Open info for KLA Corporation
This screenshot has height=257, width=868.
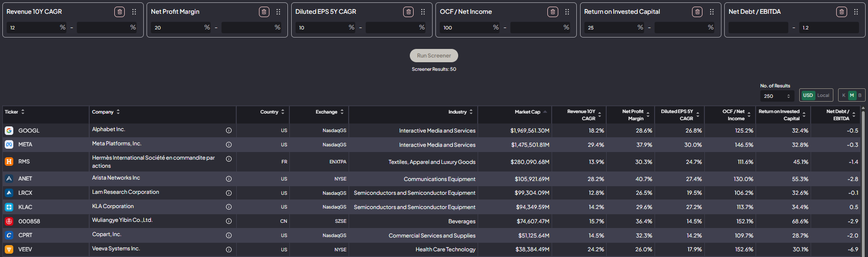229,207
